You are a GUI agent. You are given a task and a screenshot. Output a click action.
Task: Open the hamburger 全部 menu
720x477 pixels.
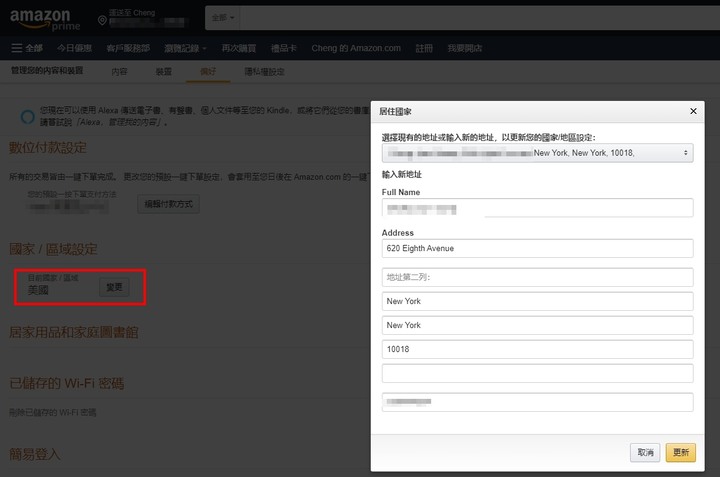point(27,48)
